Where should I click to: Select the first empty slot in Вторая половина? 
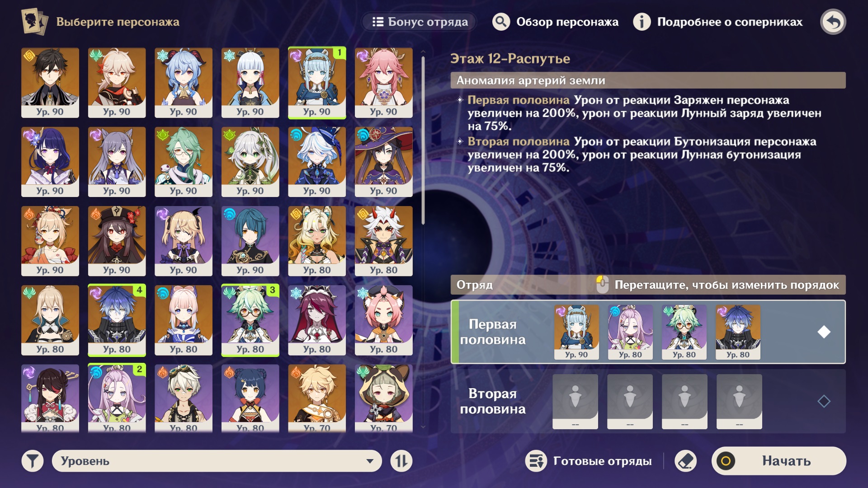575,401
